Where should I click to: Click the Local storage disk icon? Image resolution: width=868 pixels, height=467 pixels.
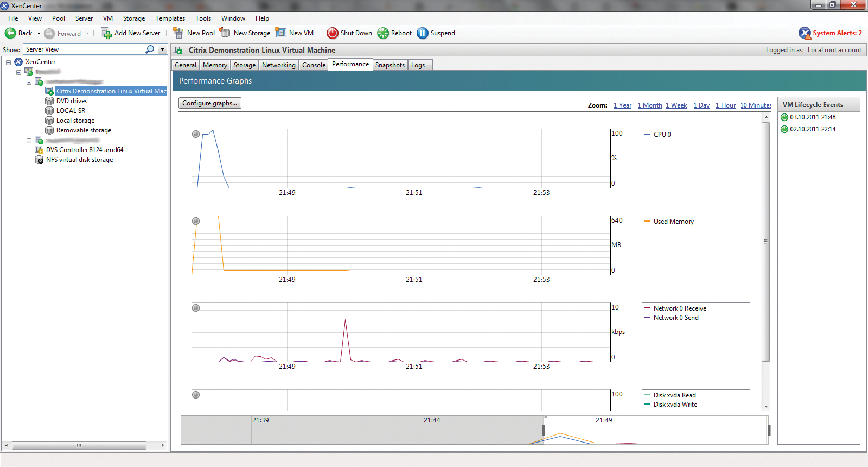coord(49,121)
